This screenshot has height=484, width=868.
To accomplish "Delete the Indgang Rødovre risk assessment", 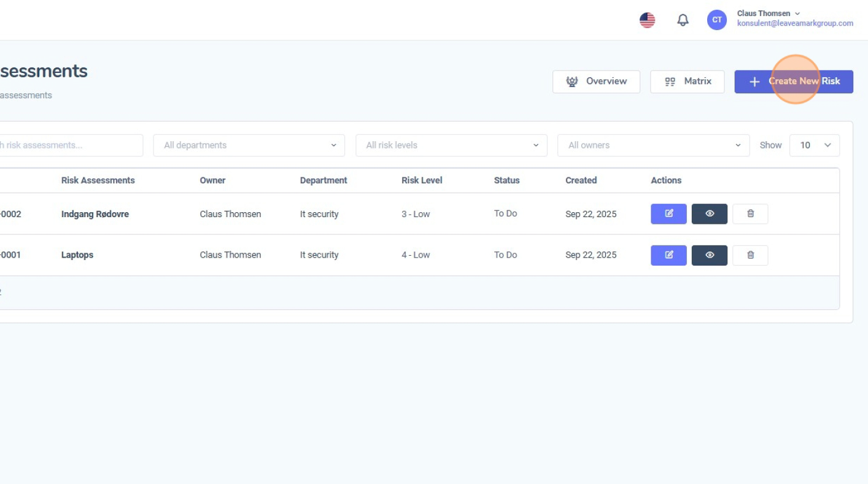I will tap(750, 214).
